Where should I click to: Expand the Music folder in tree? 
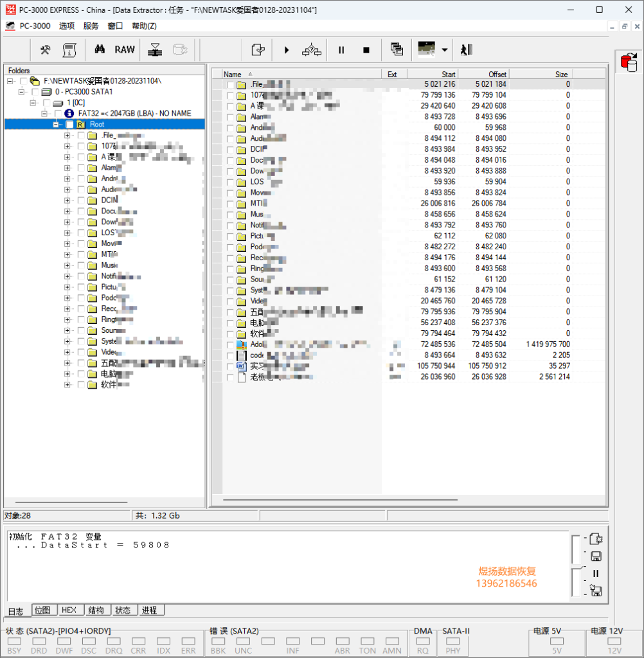pyautogui.click(x=67, y=265)
